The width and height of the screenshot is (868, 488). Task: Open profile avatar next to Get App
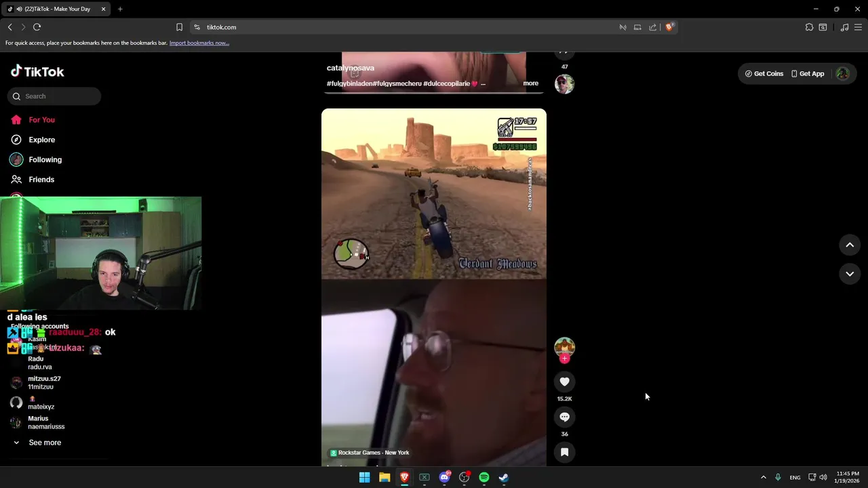(x=842, y=73)
